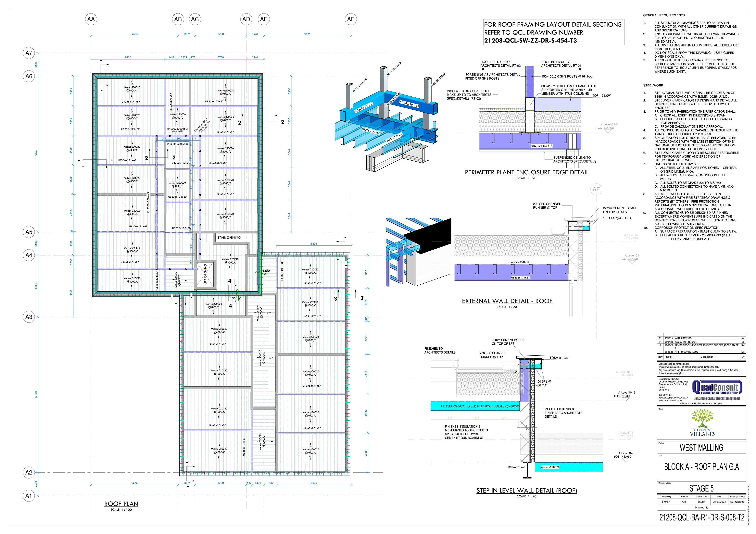Click the STAGE 5 drawing status box
The width and height of the screenshot is (756, 534).
(701, 488)
